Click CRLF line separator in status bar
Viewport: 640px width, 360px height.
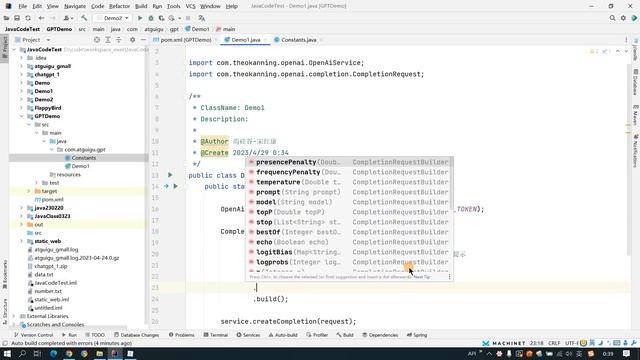[x=554, y=343]
